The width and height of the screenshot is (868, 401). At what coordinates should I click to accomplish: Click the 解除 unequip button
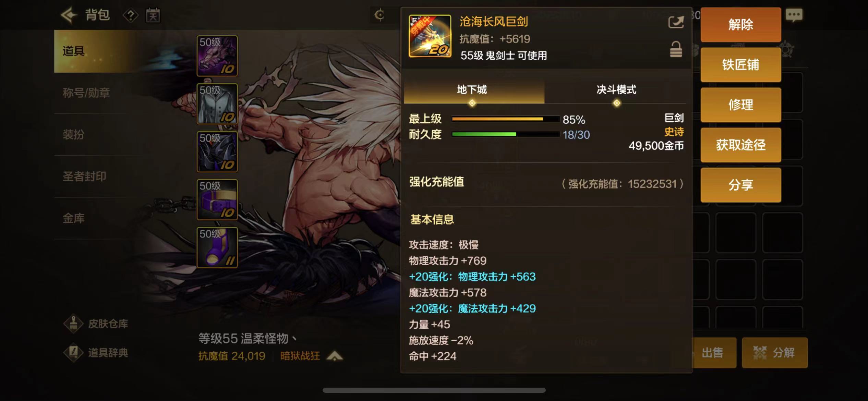740,25
